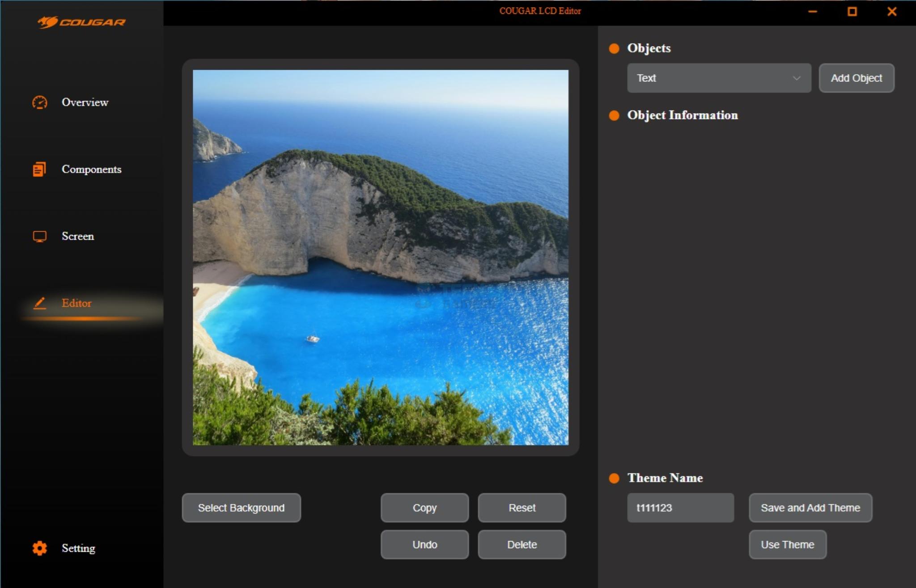Click the Setting gear icon
This screenshot has width=916, height=588.
tap(39, 548)
